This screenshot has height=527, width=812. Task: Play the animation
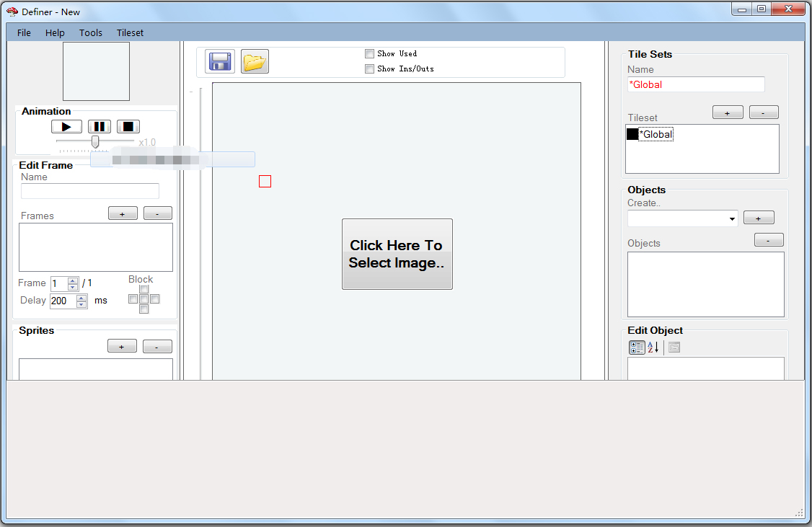coord(66,126)
